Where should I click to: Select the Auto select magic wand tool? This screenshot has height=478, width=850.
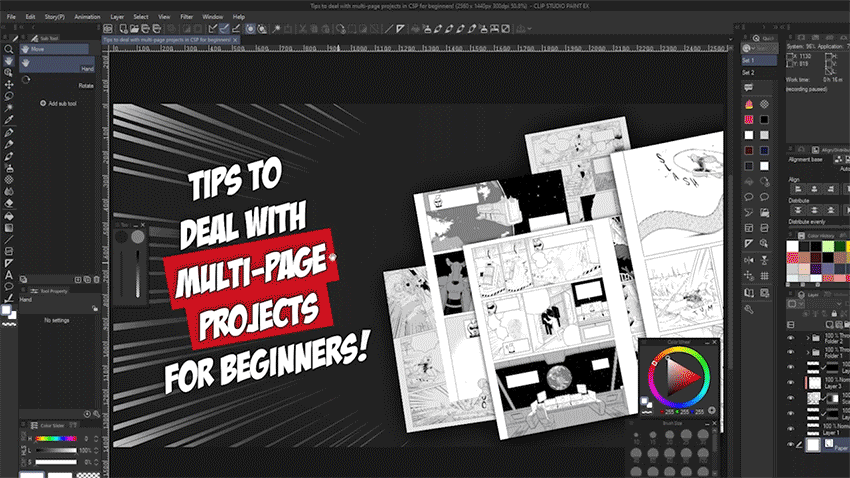[9, 108]
